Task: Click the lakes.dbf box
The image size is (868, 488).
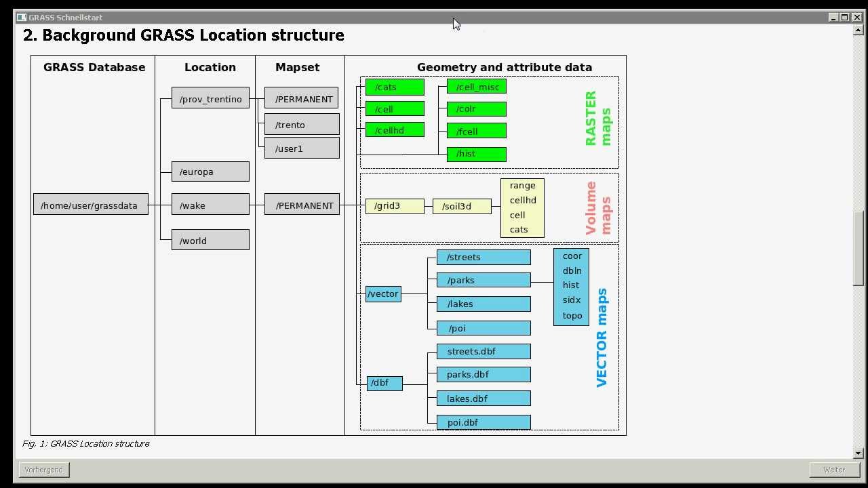Action: point(484,399)
